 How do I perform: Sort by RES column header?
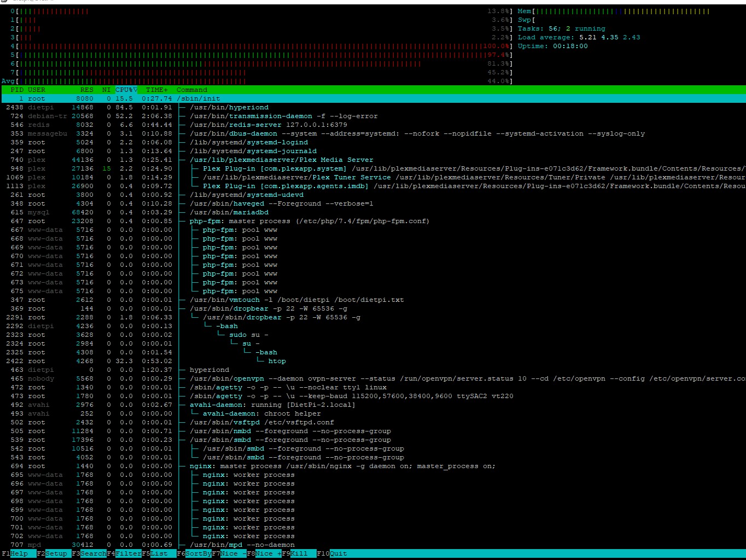pos(87,90)
